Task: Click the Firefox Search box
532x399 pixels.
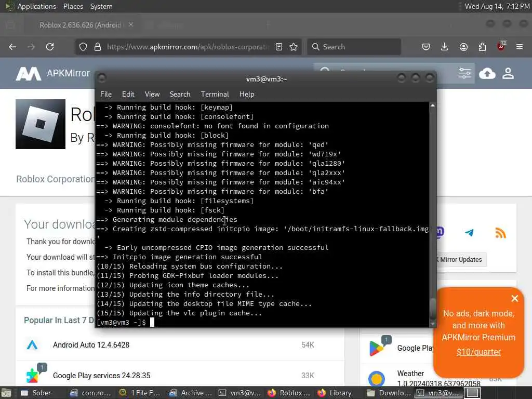Action: (354, 47)
